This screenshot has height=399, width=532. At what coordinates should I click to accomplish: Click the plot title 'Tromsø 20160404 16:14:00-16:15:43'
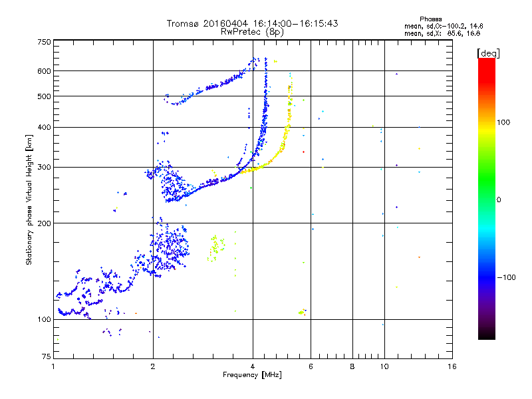pos(252,23)
